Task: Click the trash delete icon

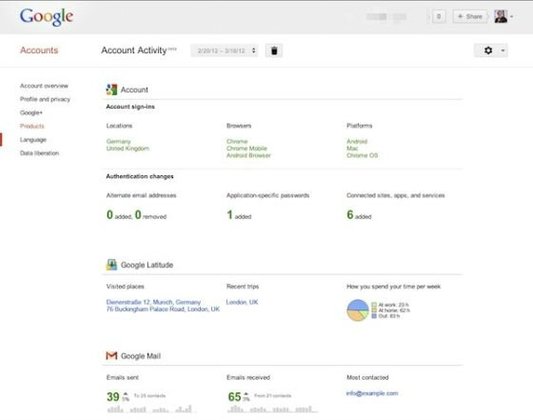Action: 274,51
